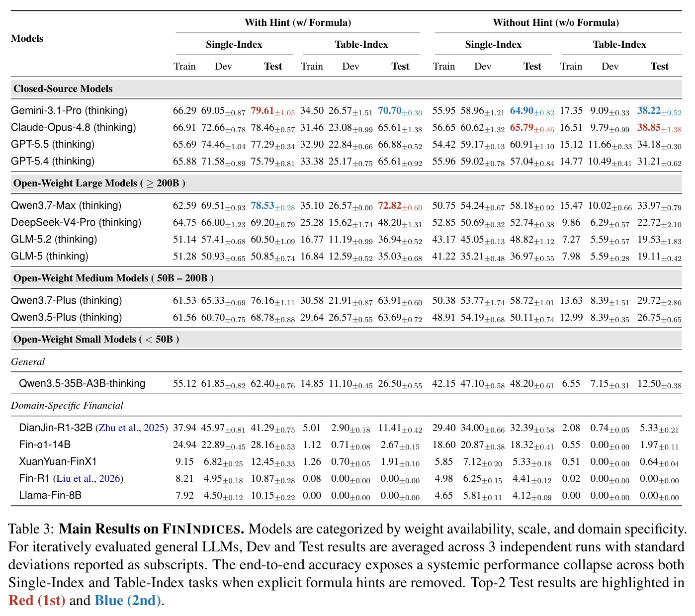Screen dimensions: 695x616
Task: Click the Blue (2nd) legend text in caption
Action: (128, 601)
